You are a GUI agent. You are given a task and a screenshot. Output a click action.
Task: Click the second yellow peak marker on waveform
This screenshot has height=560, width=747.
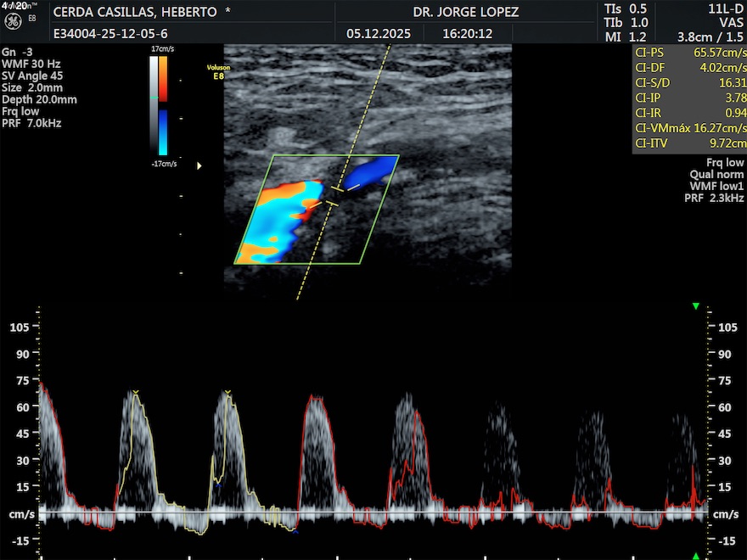[227, 392]
